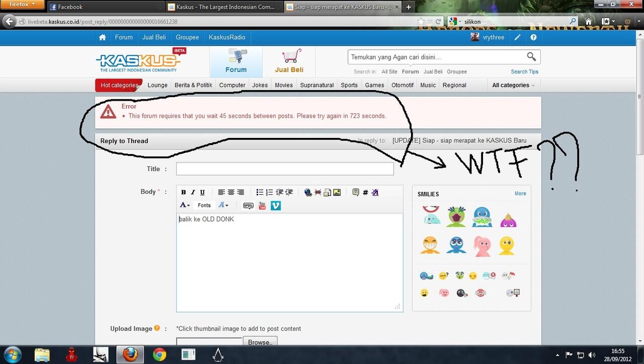Screen dimensions: 644x364
Task: Open the font size dropdown
Action: coord(223,205)
